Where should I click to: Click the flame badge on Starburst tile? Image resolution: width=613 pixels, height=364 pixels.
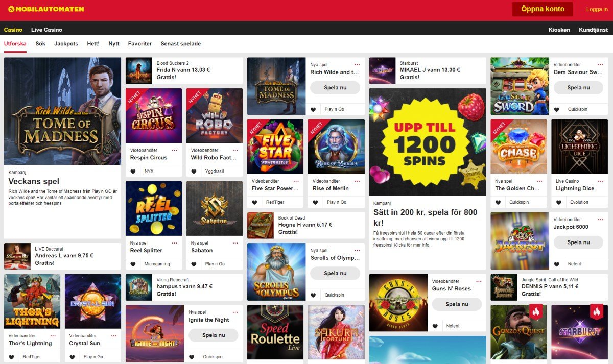point(597,312)
